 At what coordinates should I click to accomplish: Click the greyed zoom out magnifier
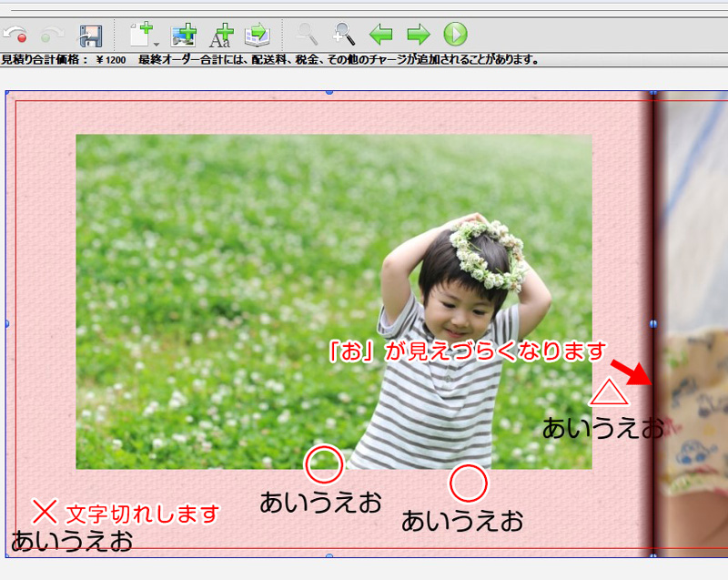(x=307, y=35)
